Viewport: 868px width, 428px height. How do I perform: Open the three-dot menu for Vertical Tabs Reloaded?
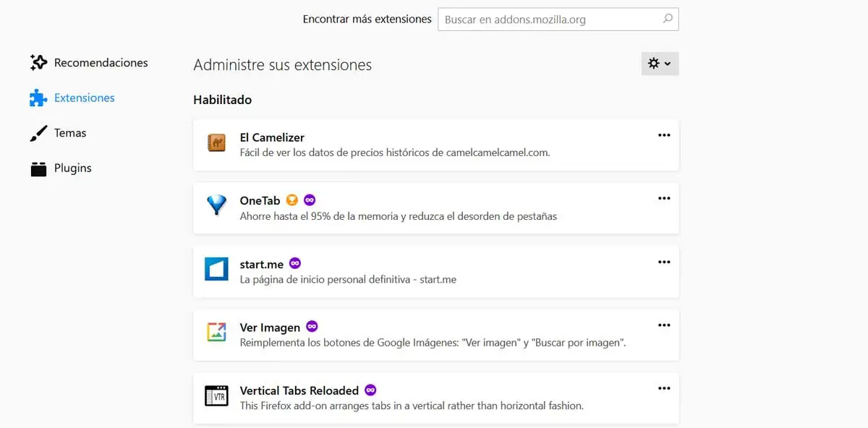point(664,389)
